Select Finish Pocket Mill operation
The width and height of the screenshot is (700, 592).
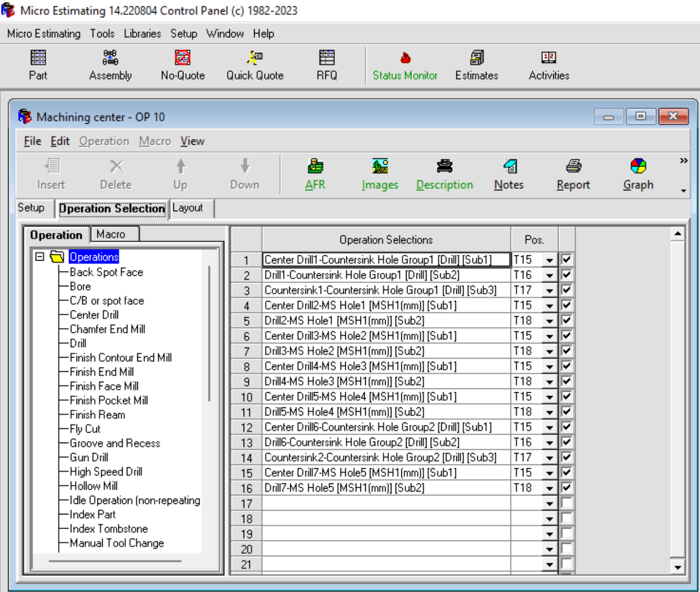tap(109, 400)
